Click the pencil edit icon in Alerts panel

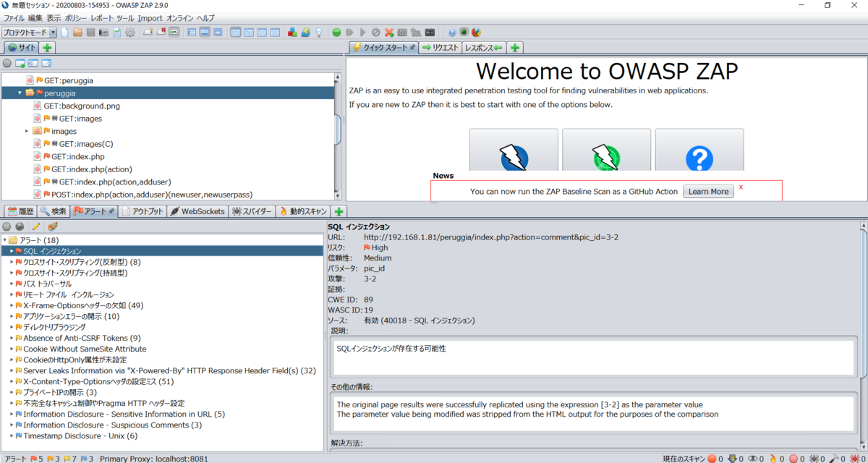[x=36, y=226]
